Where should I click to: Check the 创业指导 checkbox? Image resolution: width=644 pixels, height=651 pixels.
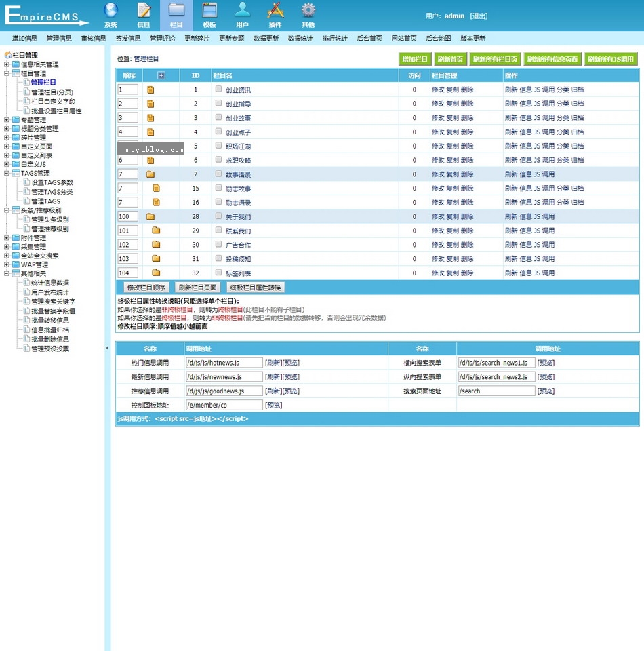tap(218, 103)
